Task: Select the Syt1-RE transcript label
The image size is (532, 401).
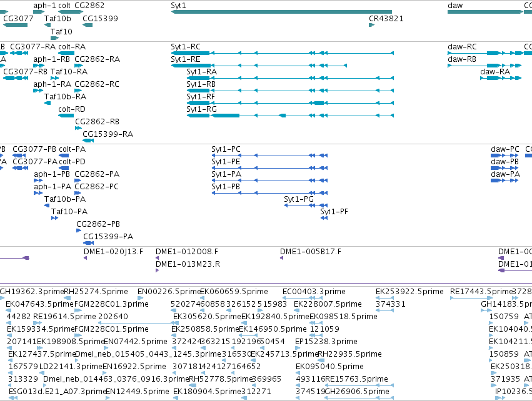Action: point(186,59)
